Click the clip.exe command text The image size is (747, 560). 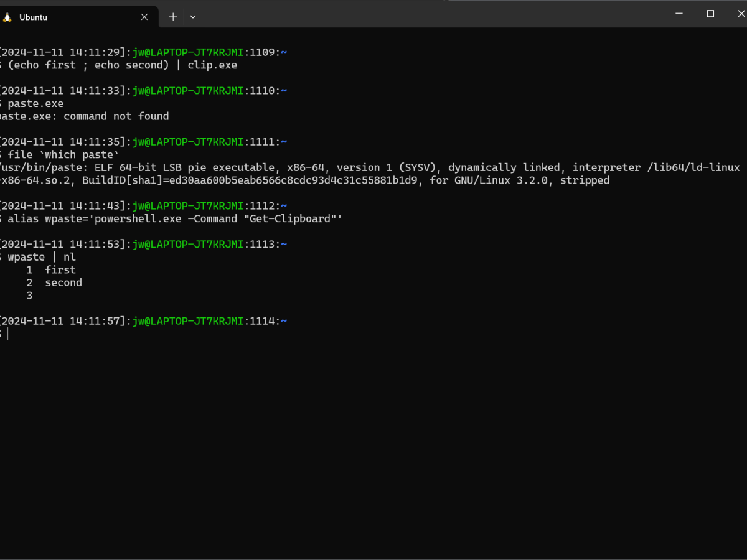214,65
